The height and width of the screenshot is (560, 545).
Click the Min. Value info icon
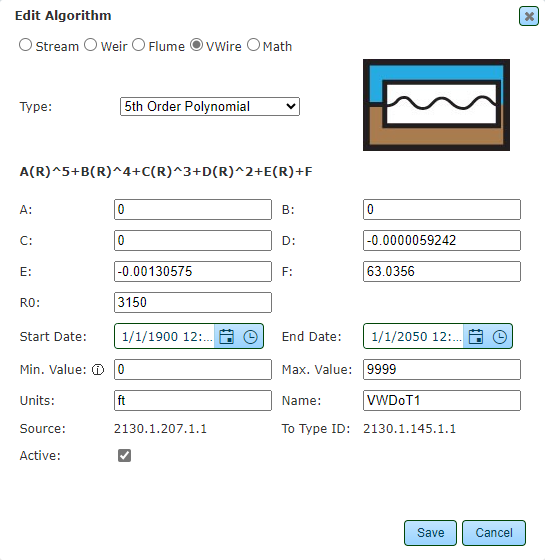[x=98, y=370]
